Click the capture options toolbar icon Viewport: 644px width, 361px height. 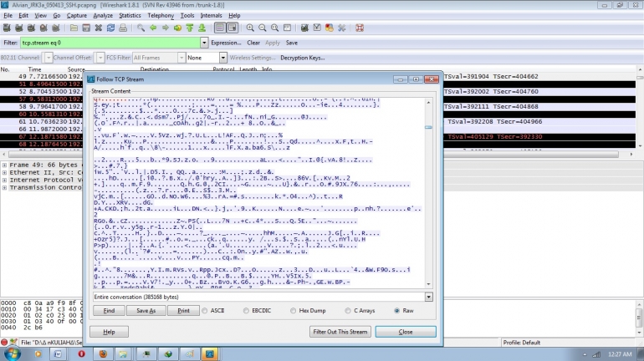tap(19, 28)
